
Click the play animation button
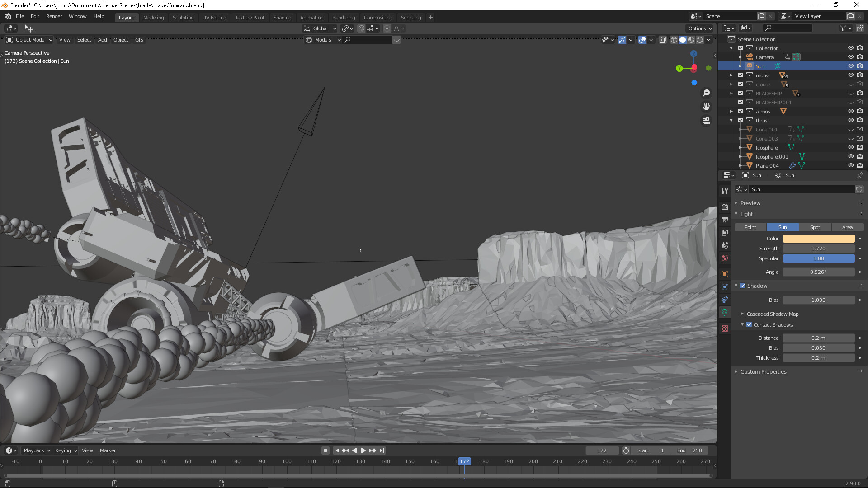pos(363,450)
